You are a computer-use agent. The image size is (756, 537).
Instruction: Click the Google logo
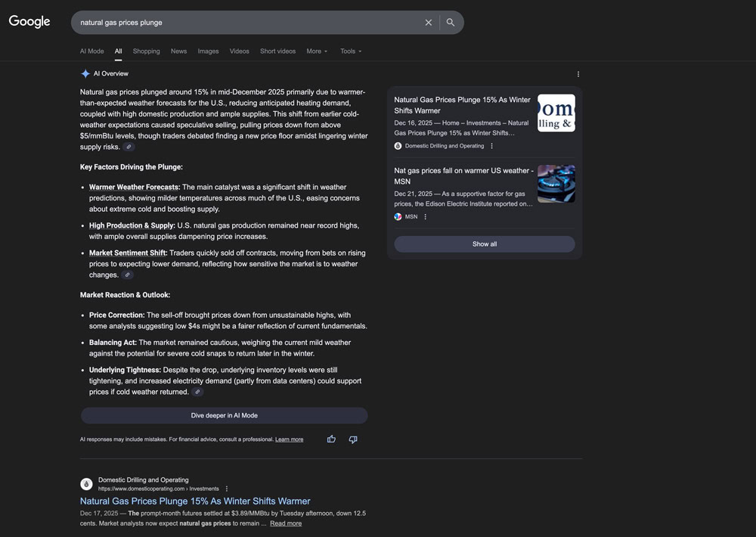tap(29, 22)
